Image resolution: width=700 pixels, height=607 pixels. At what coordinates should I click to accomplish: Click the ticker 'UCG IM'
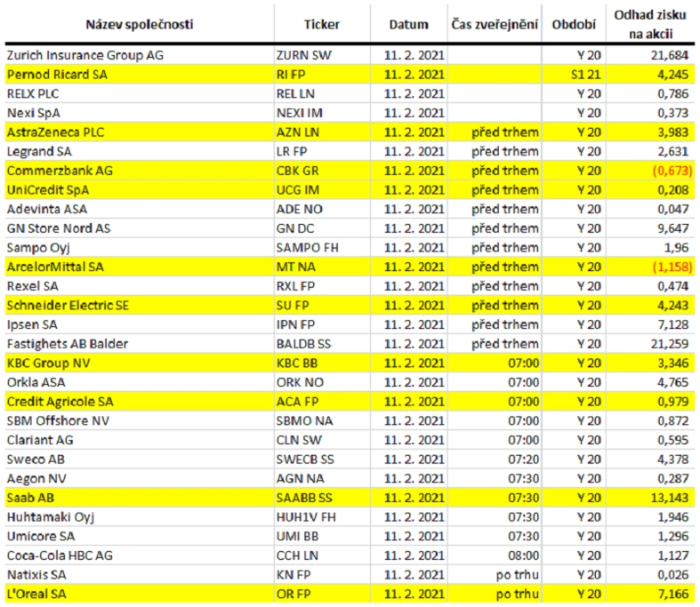coord(298,189)
